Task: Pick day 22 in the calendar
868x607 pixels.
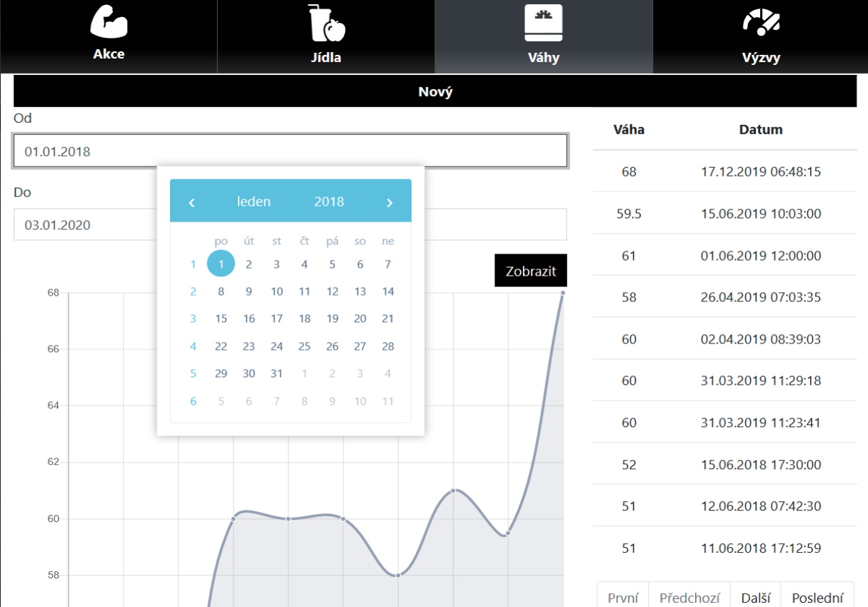Action: click(x=221, y=346)
